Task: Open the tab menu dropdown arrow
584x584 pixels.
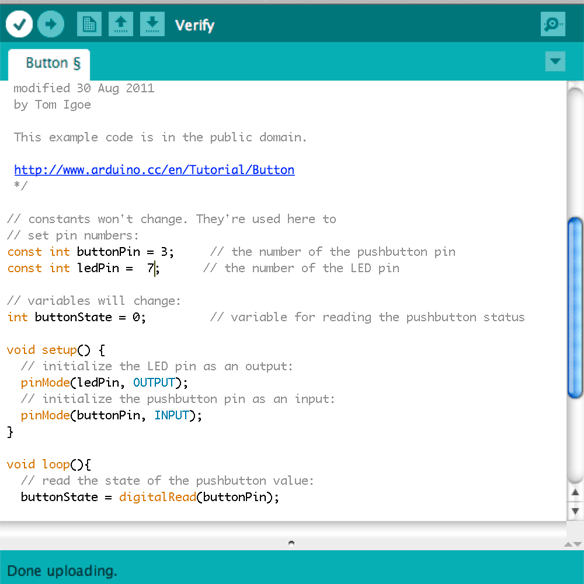Action: [555, 61]
